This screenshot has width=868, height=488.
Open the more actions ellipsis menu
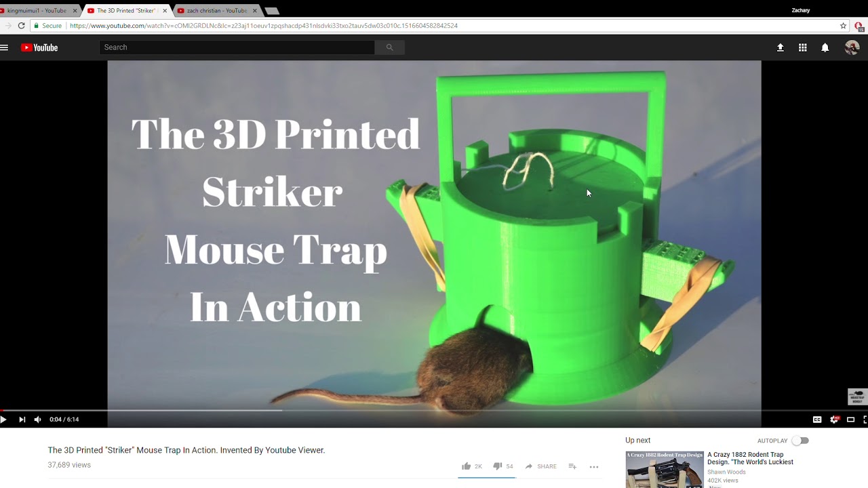click(x=594, y=466)
